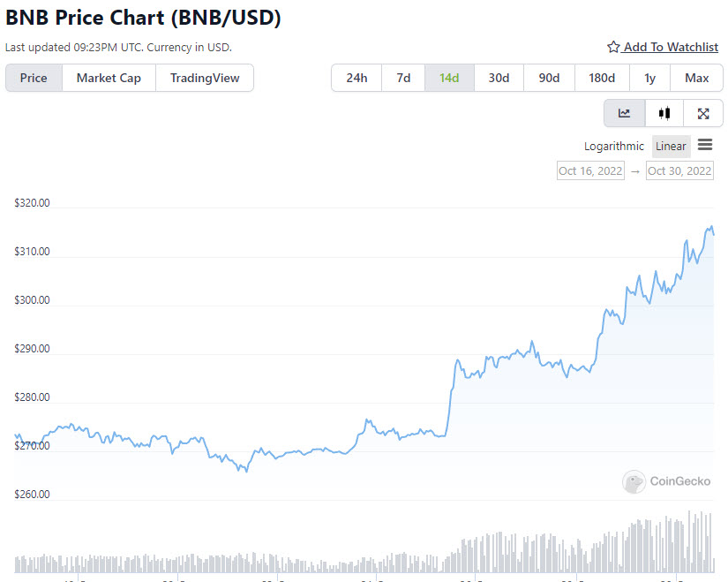The width and height of the screenshot is (728, 582).
Task: Select the line chart view icon
Action: click(x=625, y=113)
